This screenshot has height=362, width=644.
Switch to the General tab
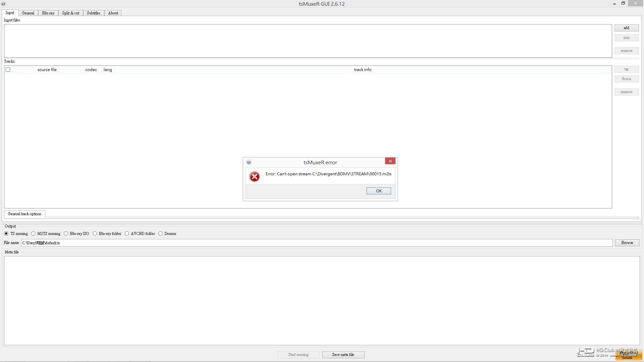click(28, 13)
